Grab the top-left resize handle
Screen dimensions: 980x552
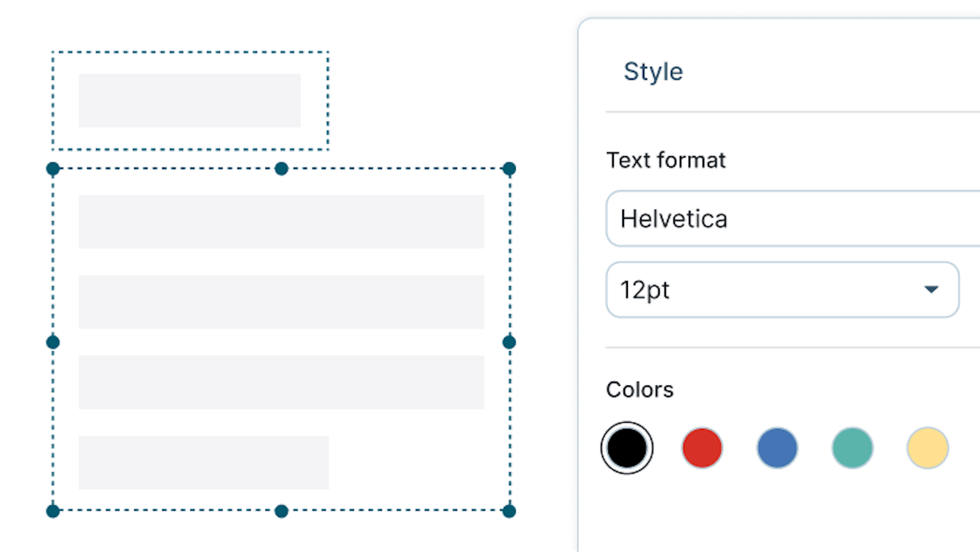tap(53, 168)
